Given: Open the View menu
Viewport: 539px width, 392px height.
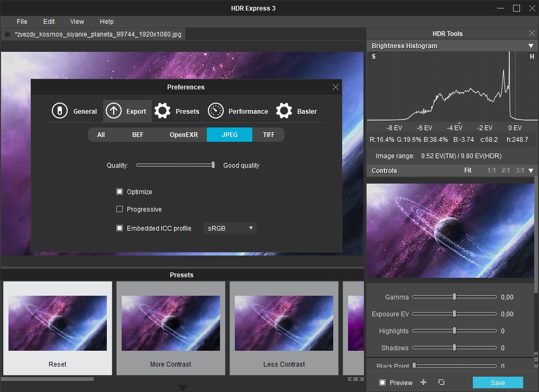Looking at the screenshot, I should tap(77, 21).
